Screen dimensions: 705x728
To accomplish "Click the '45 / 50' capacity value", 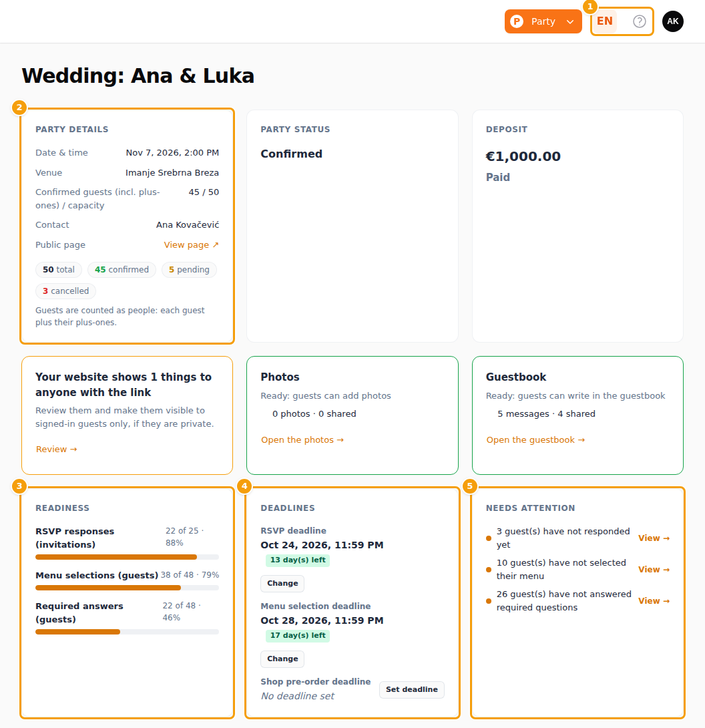I will 204,192.
